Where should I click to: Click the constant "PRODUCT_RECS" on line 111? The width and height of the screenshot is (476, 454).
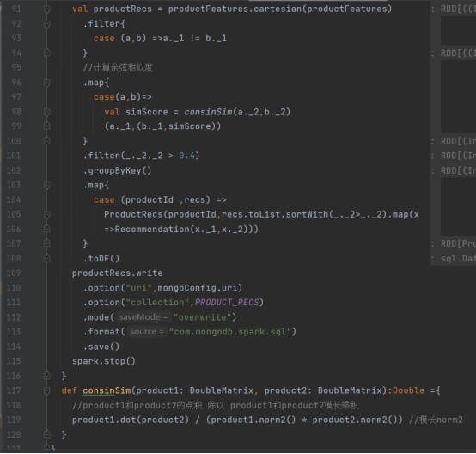pos(227,303)
